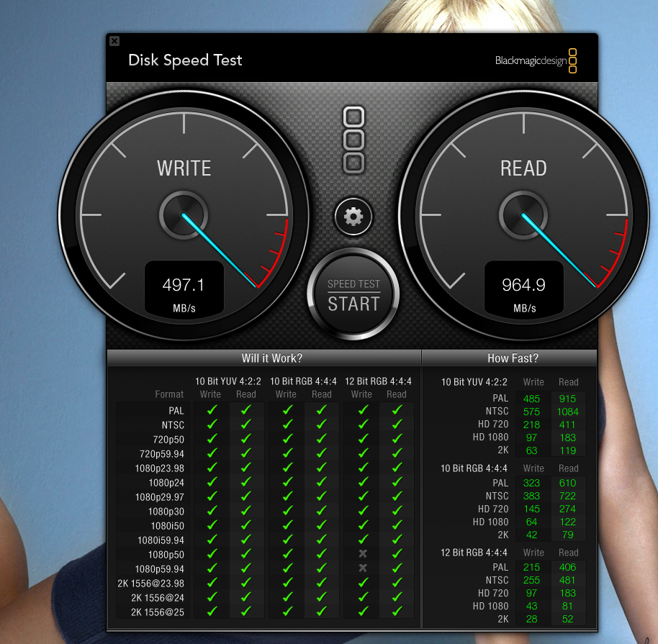Click the PAL format row label
This screenshot has width=658, height=644.
[x=176, y=411]
